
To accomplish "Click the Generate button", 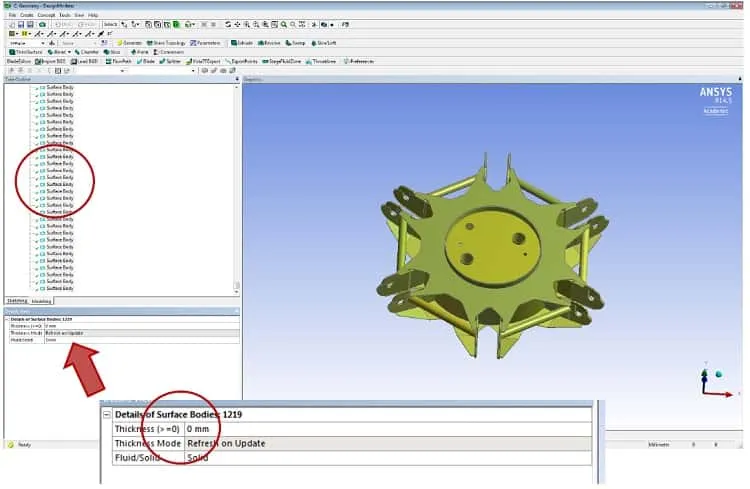I will point(130,43).
